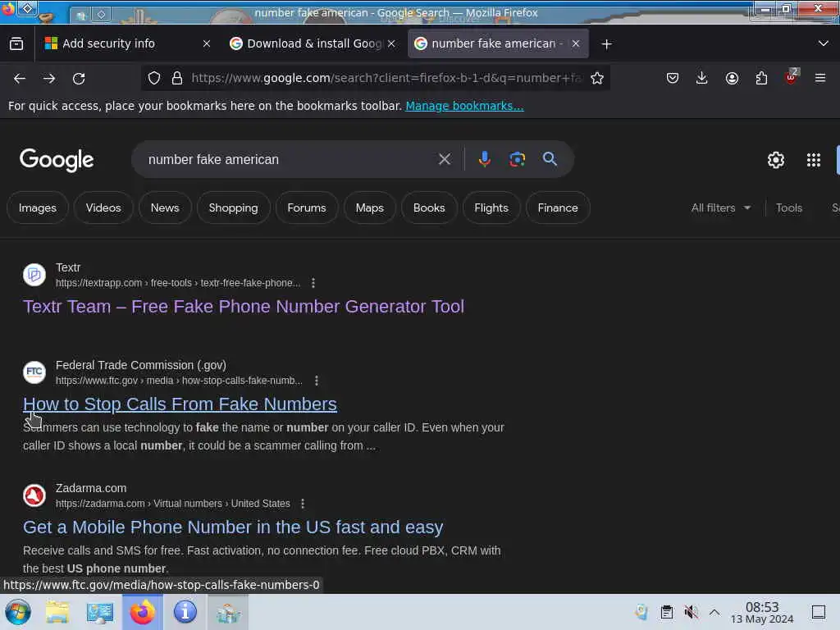This screenshot has height=630, width=840.
Task: Close the number fake american tab
Action: (576, 44)
